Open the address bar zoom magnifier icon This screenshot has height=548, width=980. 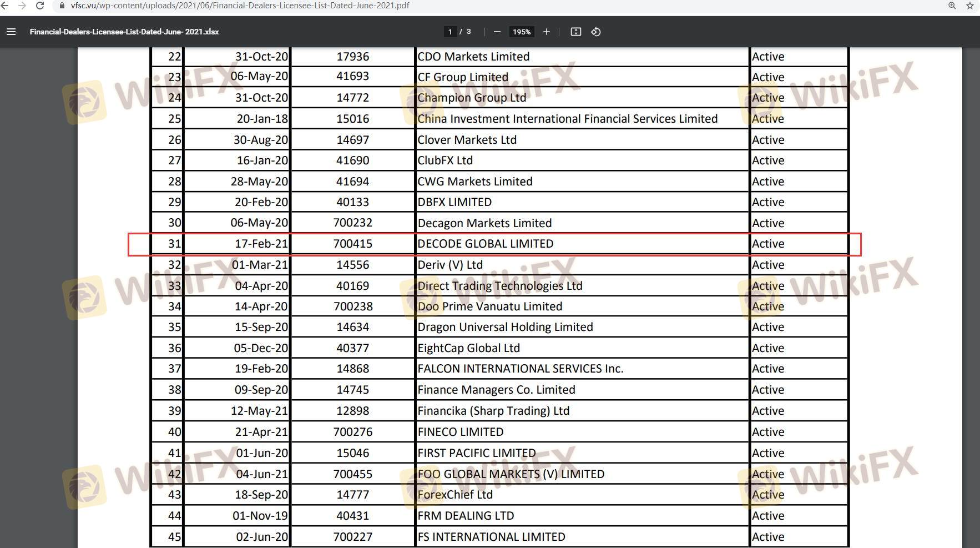[x=952, y=6]
